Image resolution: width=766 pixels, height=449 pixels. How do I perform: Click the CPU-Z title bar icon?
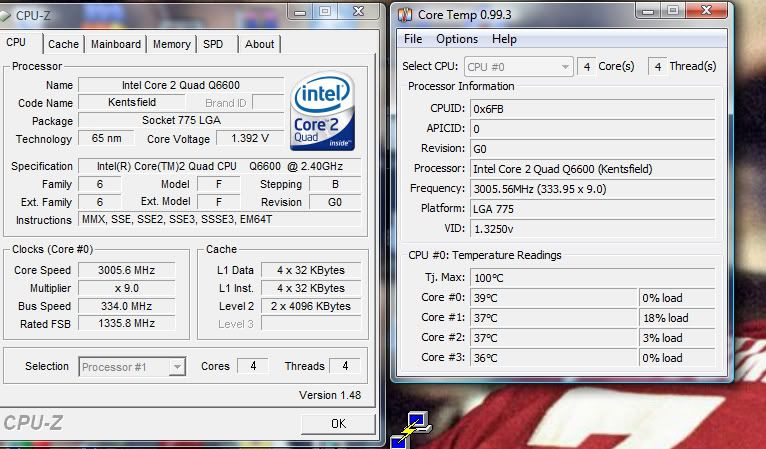pyautogui.click(x=5, y=15)
